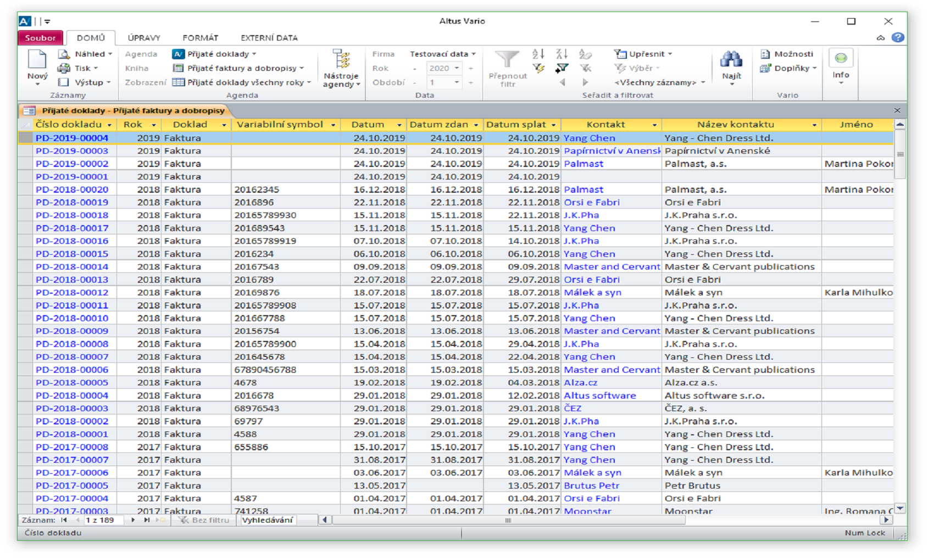
Task: Click the help question mark icon
Action: click(898, 37)
